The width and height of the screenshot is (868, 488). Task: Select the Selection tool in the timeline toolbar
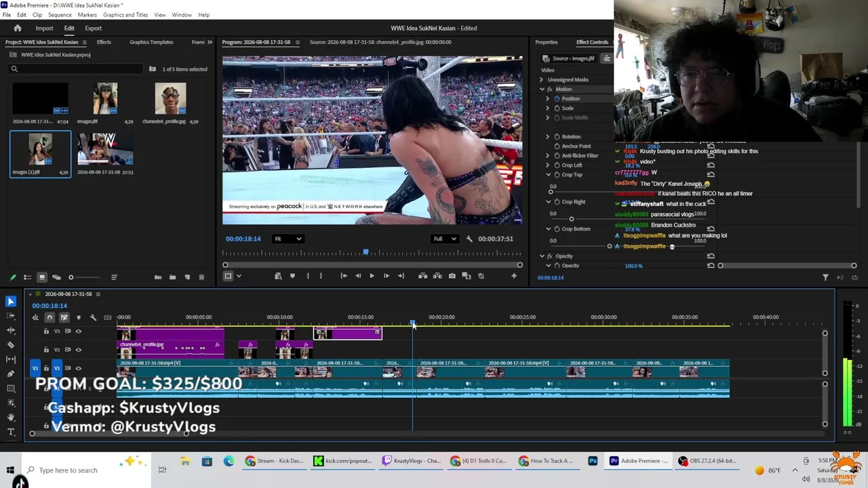pos(11,302)
